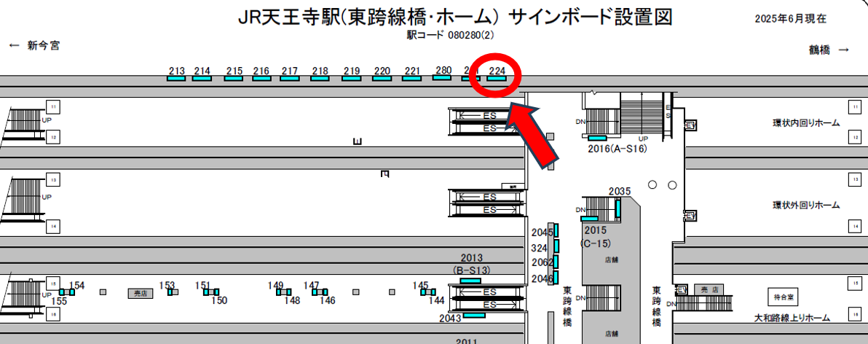Viewport: 868px width, 344px height.
Task: Select signboard marker 280
Action: point(443,77)
